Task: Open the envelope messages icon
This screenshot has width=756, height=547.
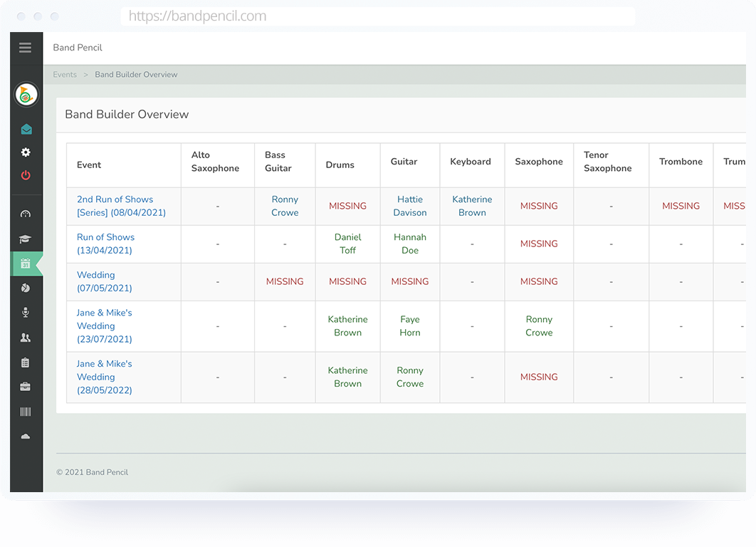Action: pyautogui.click(x=26, y=130)
